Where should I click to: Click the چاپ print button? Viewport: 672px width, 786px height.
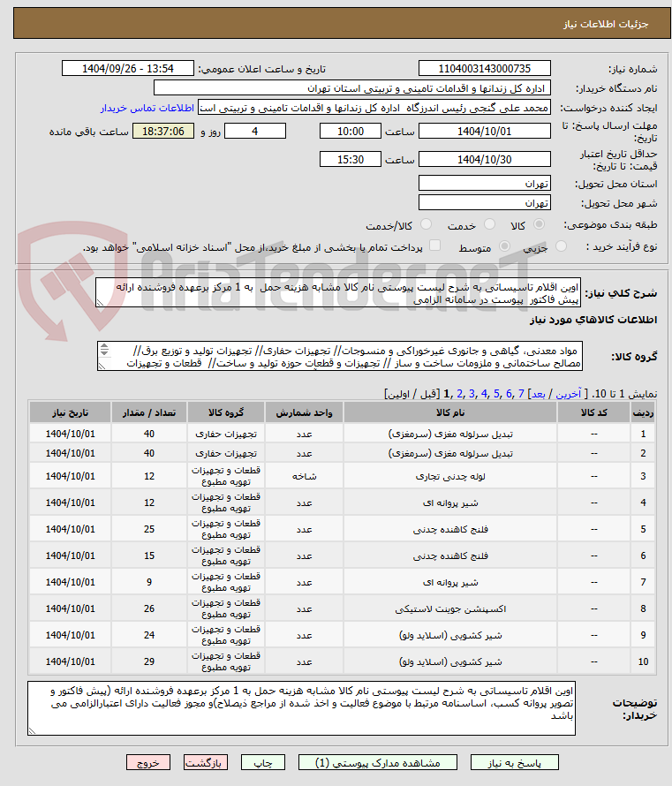(x=262, y=762)
